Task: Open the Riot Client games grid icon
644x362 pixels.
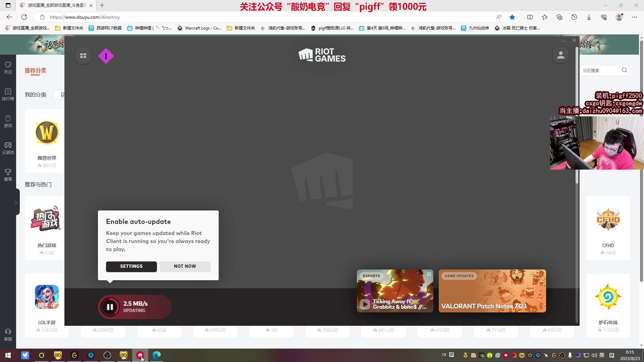Action: click(x=83, y=56)
